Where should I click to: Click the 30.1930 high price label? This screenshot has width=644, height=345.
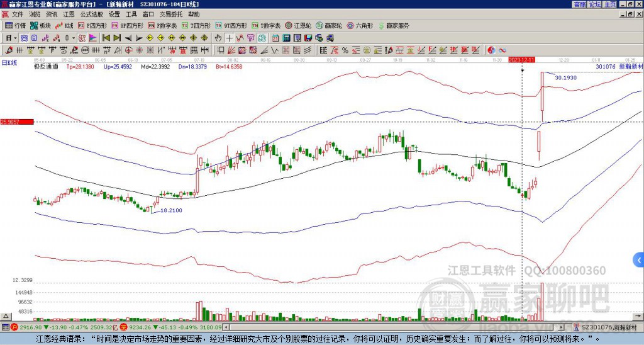[x=565, y=77]
